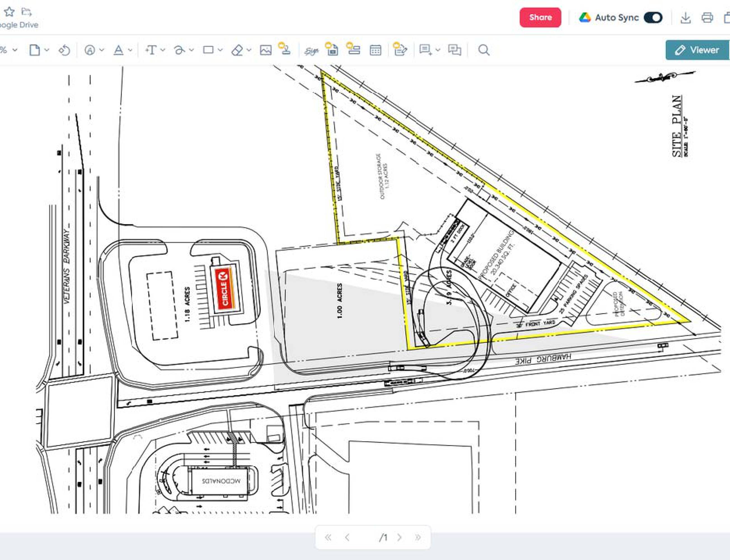Jump to the last page
730x560 pixels.
coord(418,537)
